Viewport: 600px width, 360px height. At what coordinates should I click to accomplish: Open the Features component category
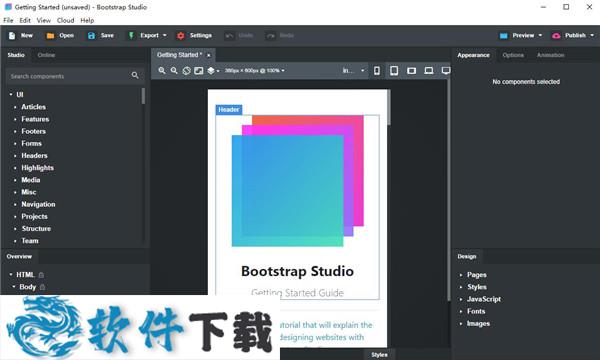point(35,119)
